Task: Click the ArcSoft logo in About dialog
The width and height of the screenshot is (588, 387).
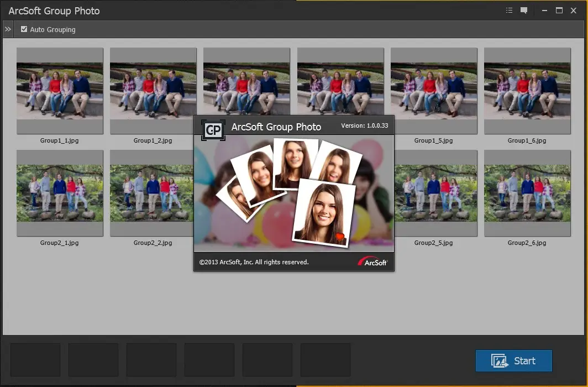Action: [372, 262]
